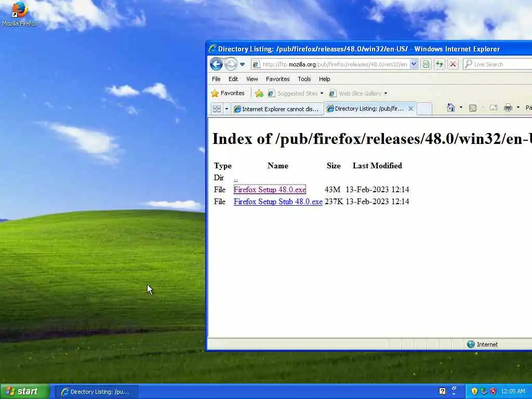The height and width of the screenshot is (399, 532).
Task: Click the restore language bar icon
Action: (x=454, y=389)
